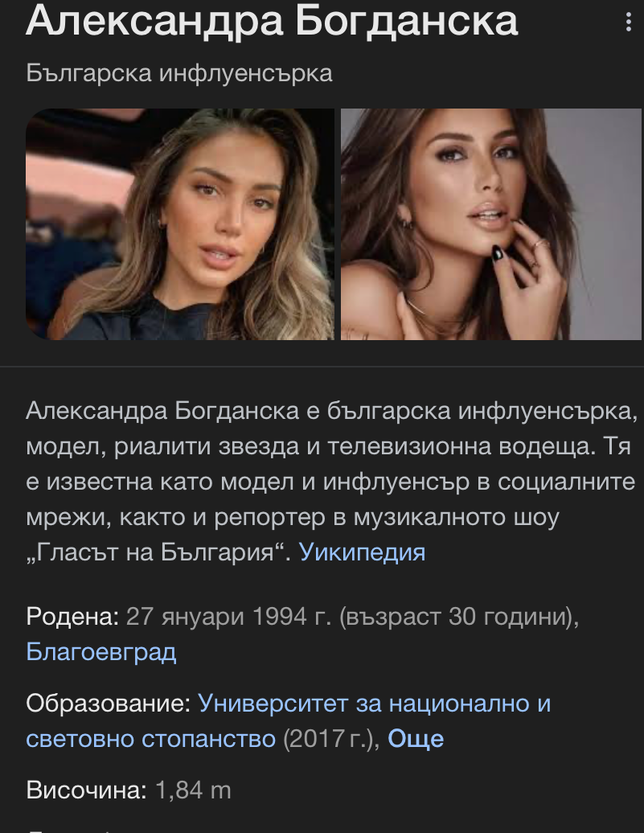Click the 1,84 m height value
This screenshot has width=644, height=833.
point(194,790)
